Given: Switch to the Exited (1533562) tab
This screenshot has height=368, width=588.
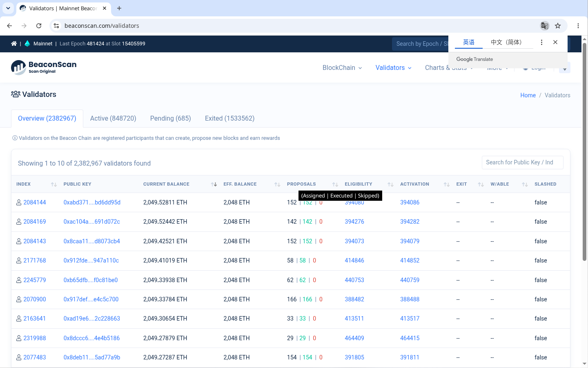Looking at the screenshot, I should pyautogui.click(x=229, y=119).
